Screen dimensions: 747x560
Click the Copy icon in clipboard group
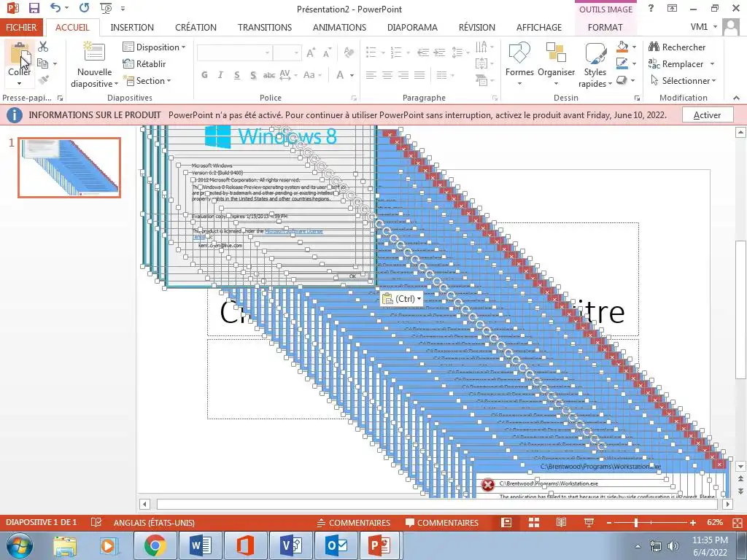point(43,64)
